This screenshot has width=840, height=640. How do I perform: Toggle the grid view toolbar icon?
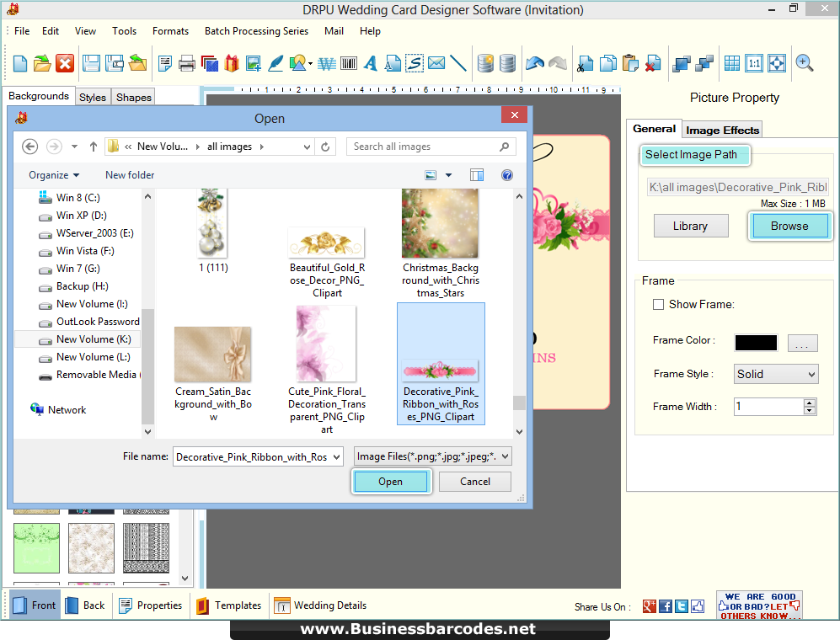tap(732, 63)
